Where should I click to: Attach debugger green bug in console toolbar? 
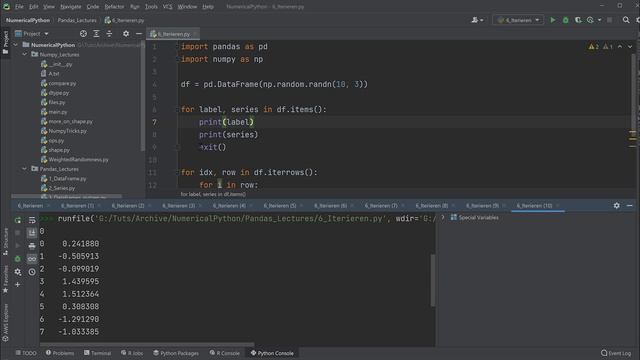coord(18,259)
